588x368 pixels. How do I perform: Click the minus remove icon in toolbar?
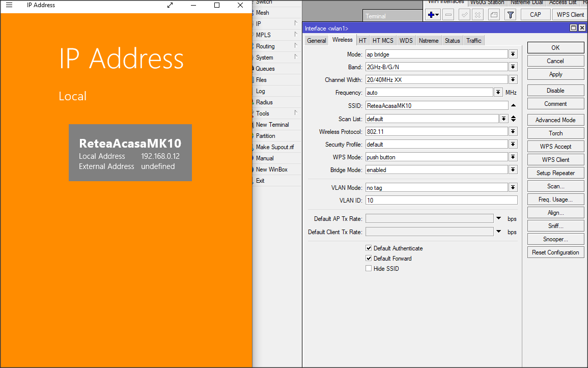point(448,15)
